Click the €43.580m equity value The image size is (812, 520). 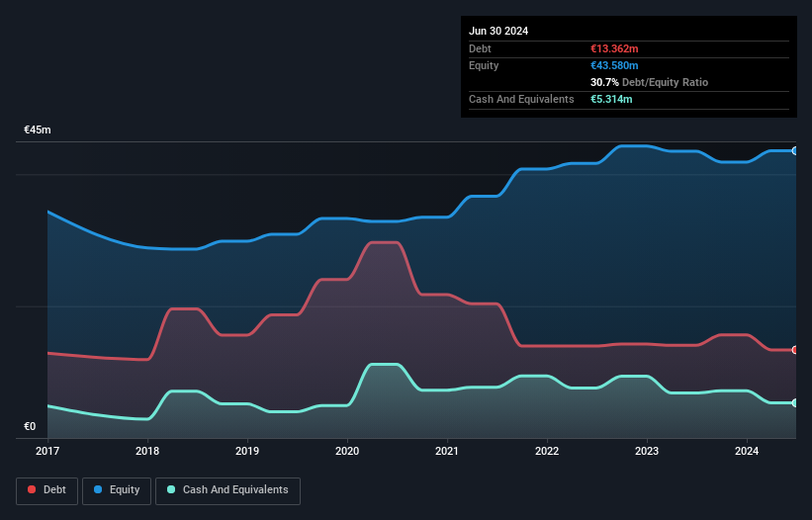[614, 65]
